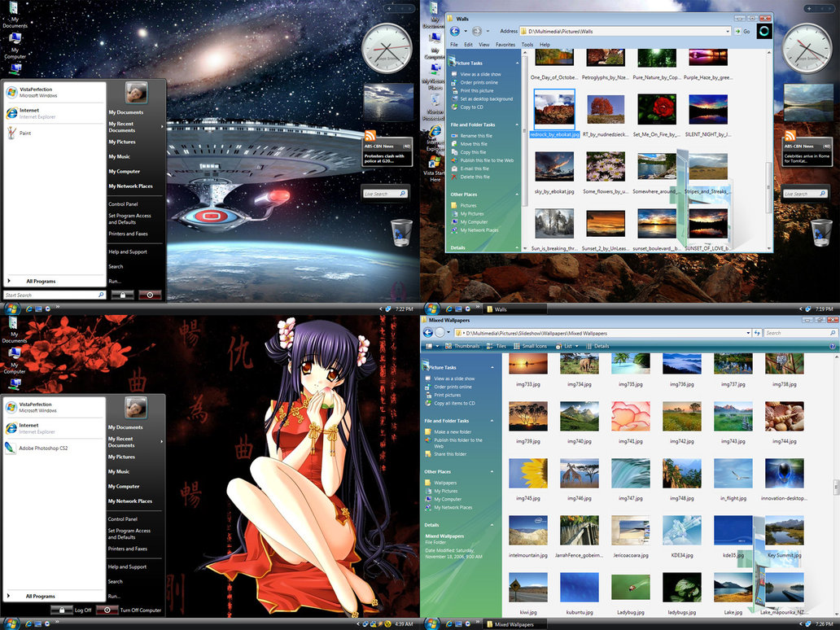Collapse Details section in Mixed Wallpapers window
The height and width of the screenshot is (630, 840).
pyautogui.click(x=492, y=525)
